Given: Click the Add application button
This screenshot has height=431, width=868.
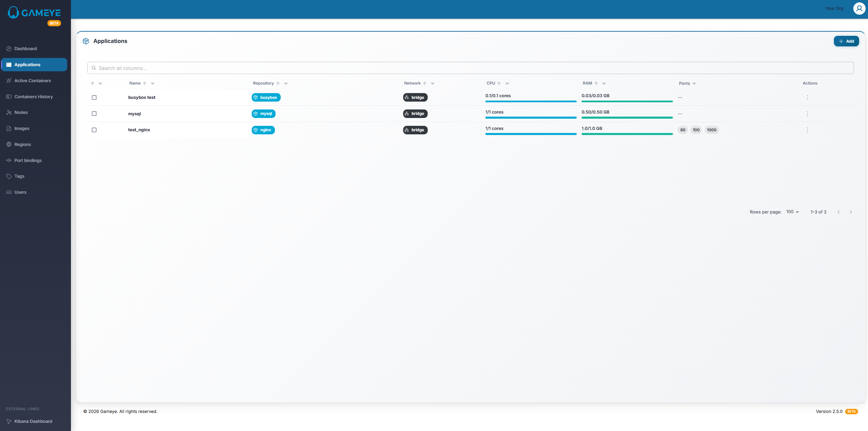Looking at the screenshot, I should click(846, 41).
